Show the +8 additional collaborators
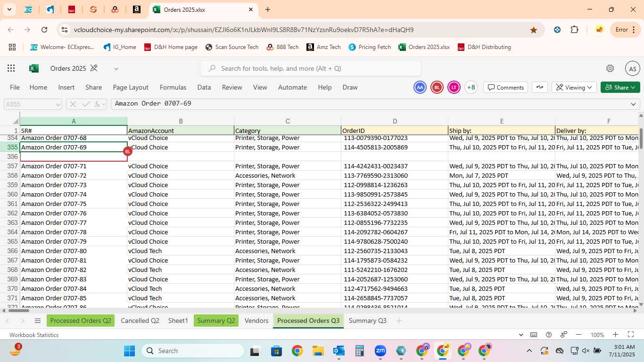Image resolution: width=644 pixels, height=362 pixels. [471, 87]
